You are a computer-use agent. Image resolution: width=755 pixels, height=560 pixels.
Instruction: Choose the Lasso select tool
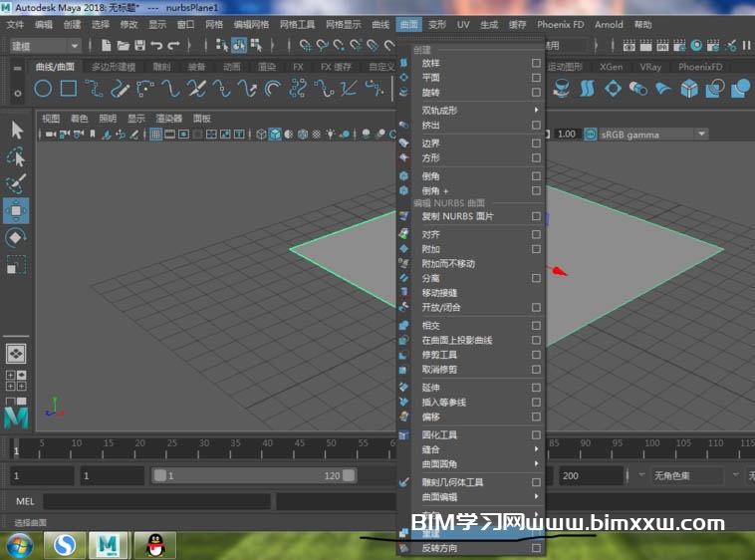pos(17,156)
